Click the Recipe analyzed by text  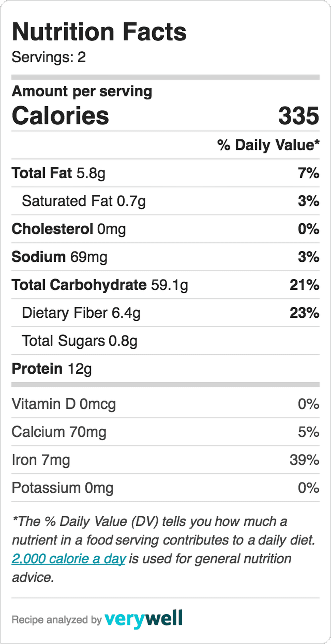pos(57,620)
